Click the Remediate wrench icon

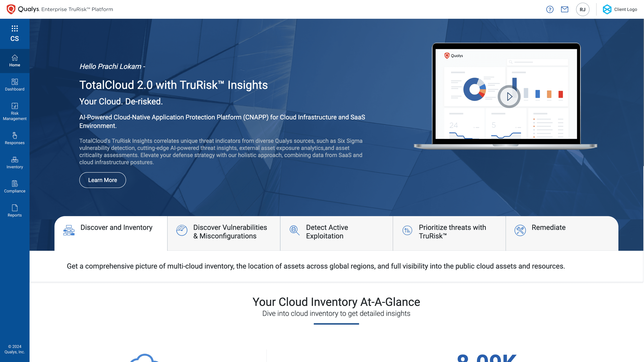coord(520,230)
